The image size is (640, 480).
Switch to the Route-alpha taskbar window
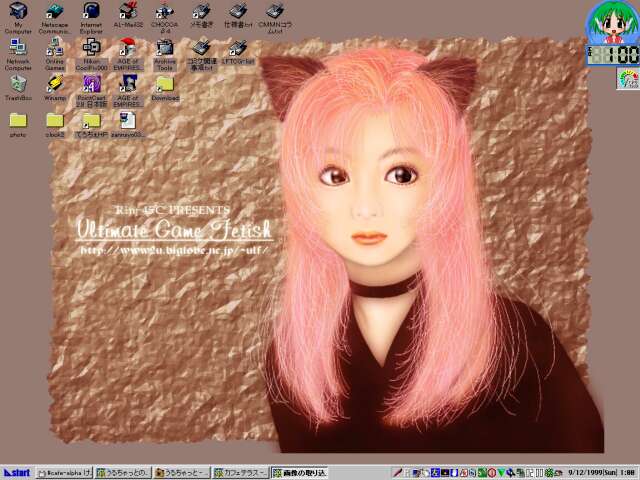[63, 472]
